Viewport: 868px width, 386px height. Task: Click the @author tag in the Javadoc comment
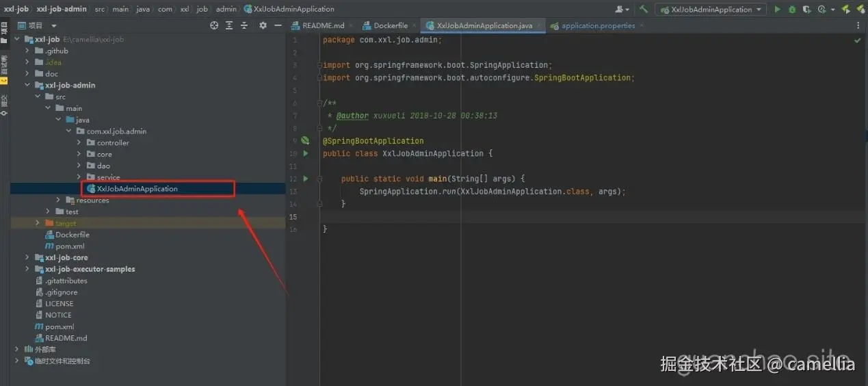pos(352,116)
